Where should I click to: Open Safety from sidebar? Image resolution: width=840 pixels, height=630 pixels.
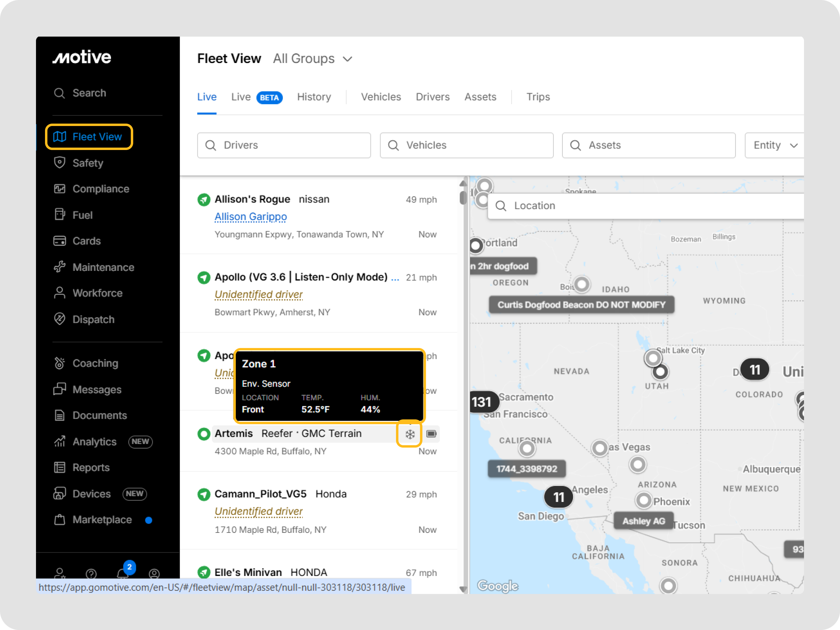pyautogui.click(x=88, y=163)
